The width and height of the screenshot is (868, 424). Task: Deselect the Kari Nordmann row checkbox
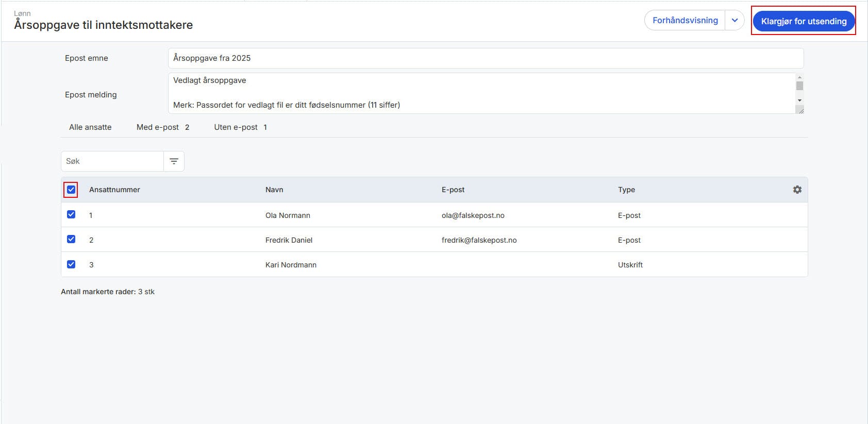[x=71, y=264]
